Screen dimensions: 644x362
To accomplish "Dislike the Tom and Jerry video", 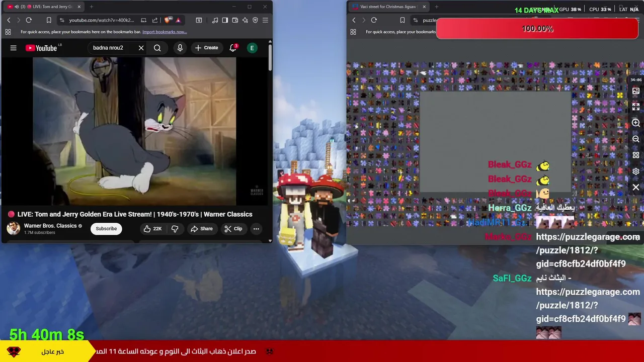I will (175, 229).
